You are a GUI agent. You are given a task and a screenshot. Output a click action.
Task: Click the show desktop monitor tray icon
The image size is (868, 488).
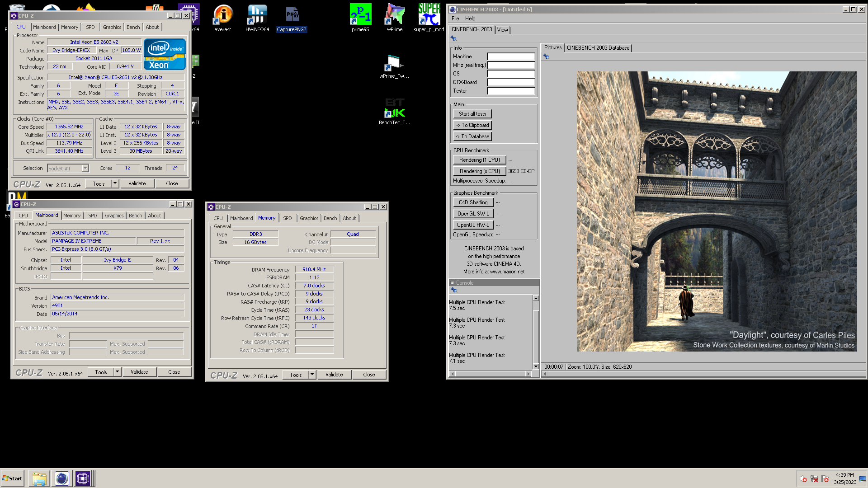pos(862,479)
